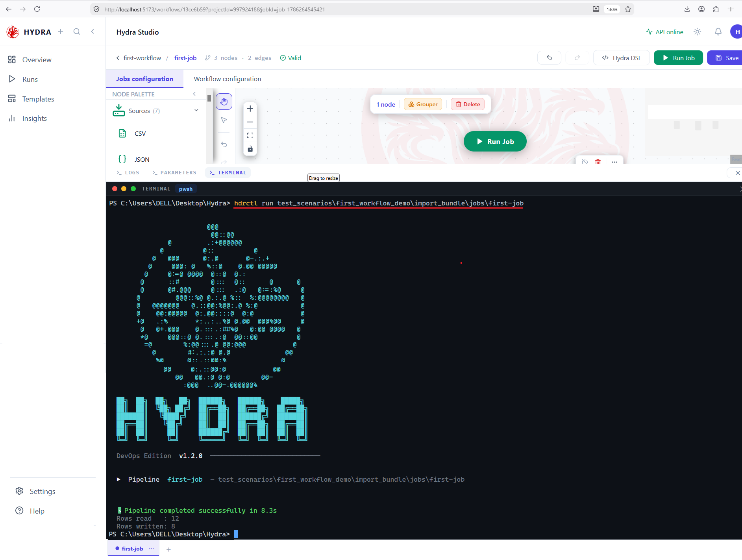Click the first-job breadcrumb
742x560 pixels.
point(185,58)
